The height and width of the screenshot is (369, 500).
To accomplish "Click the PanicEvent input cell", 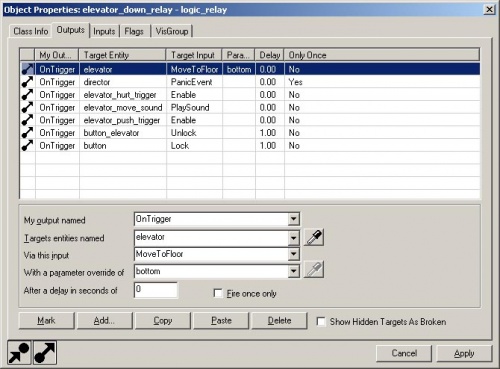I will pyautogui.click(x=194, y=82).
